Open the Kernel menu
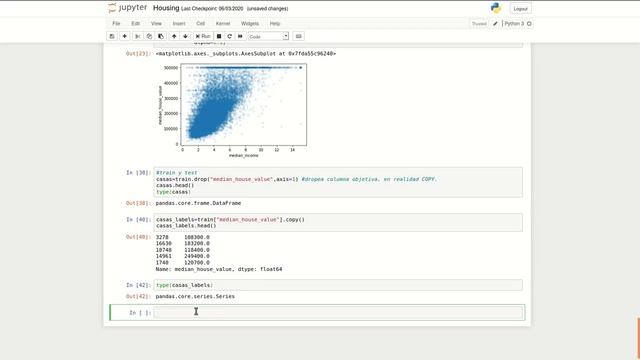This screenshot has width=640, height=360. [x=223, y=24]
